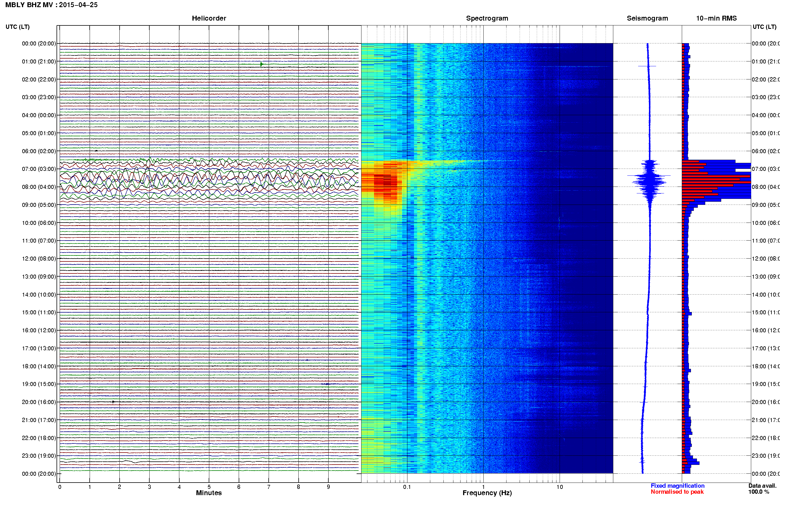Click left time label 16:00 (12:00)
Viewport: 812px width, 508px height.
coord(39,331)
